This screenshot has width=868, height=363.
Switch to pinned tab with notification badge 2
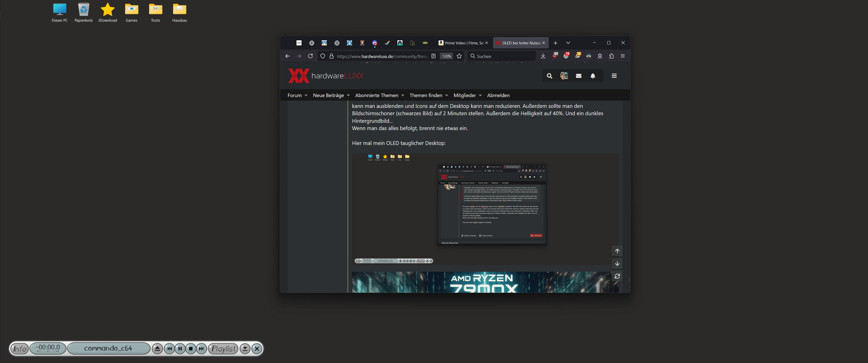tap(375, 43)
